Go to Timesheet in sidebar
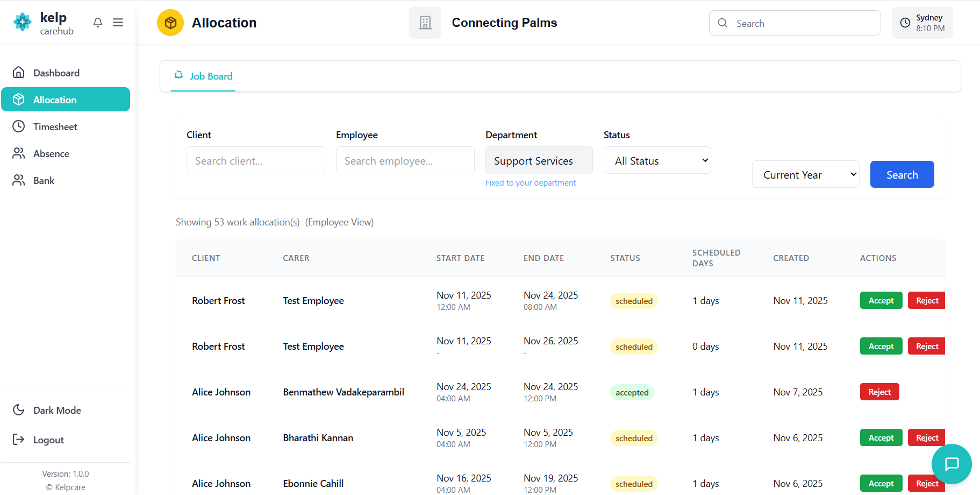This screenshot has width=980, height=495. click(55, 126)
